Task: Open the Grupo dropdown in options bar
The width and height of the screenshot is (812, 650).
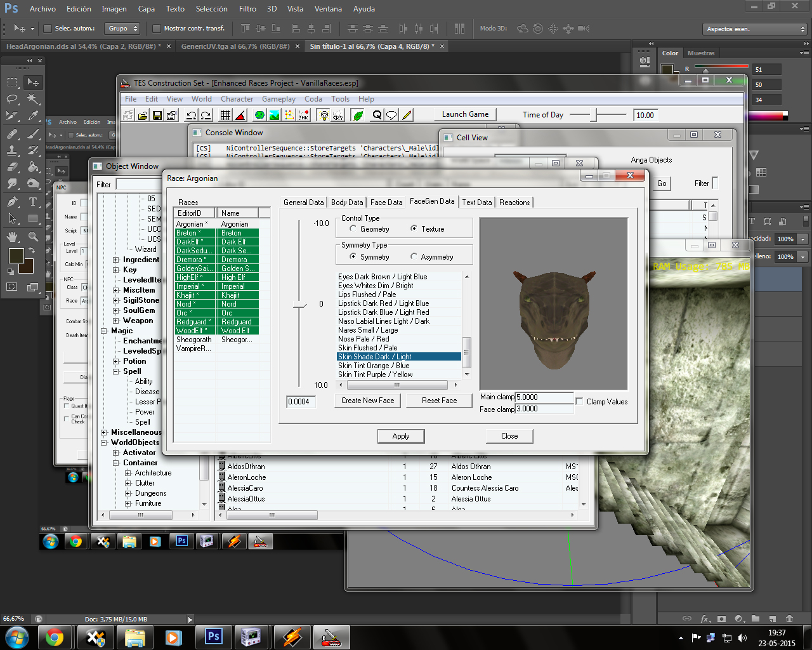Action: [122, 29]
